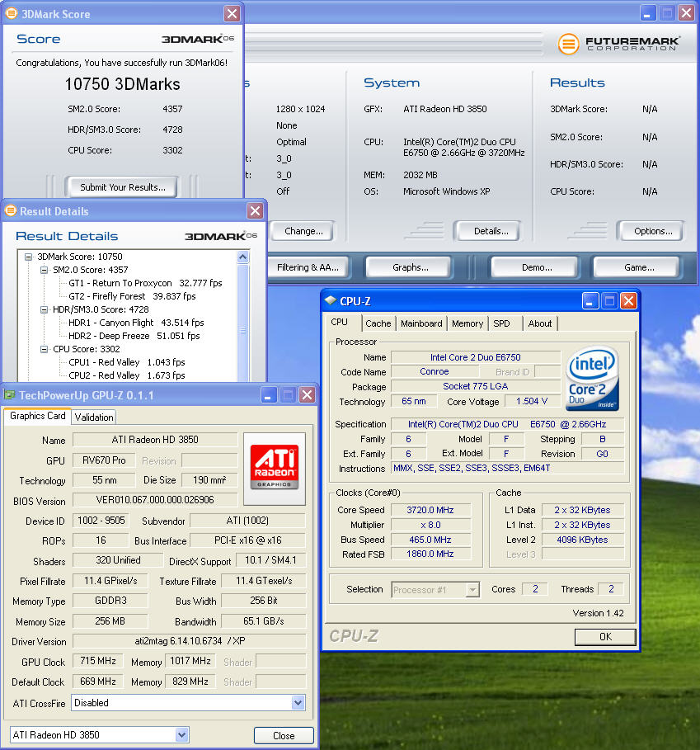Click the Core Speed 3720.0 MHz value
700x750 pixels.
click(x=430, y=510)
